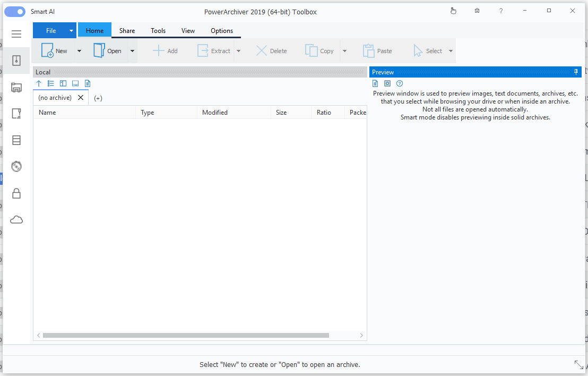
Task: Add a new tab with (+)
Action: pos(98,98)
